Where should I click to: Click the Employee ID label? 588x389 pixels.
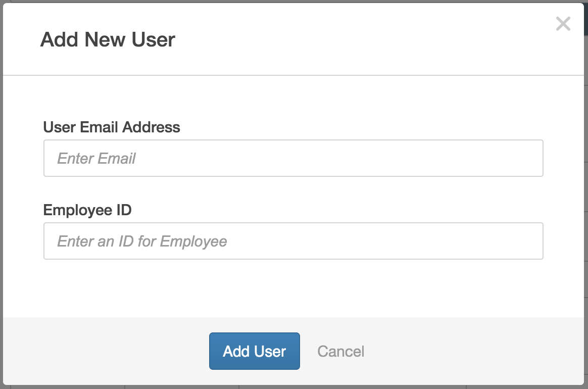[87, 210]
